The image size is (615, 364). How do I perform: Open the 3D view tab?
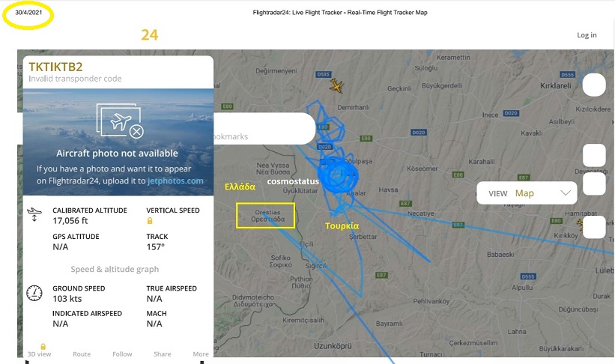click(39, 354)
